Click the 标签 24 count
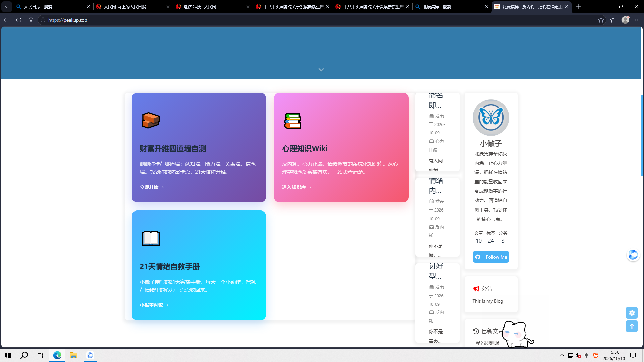Image resolution: width=644 pixels, height=362 pixels. point(491,237)
